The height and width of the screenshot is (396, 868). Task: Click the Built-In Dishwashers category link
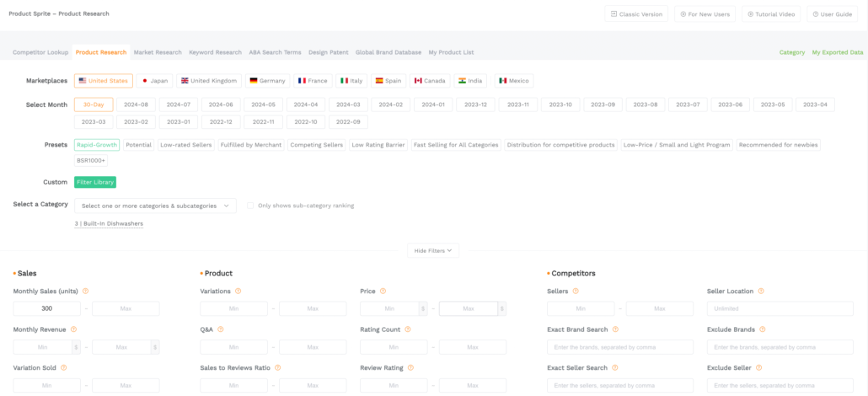tap(109, 224)
